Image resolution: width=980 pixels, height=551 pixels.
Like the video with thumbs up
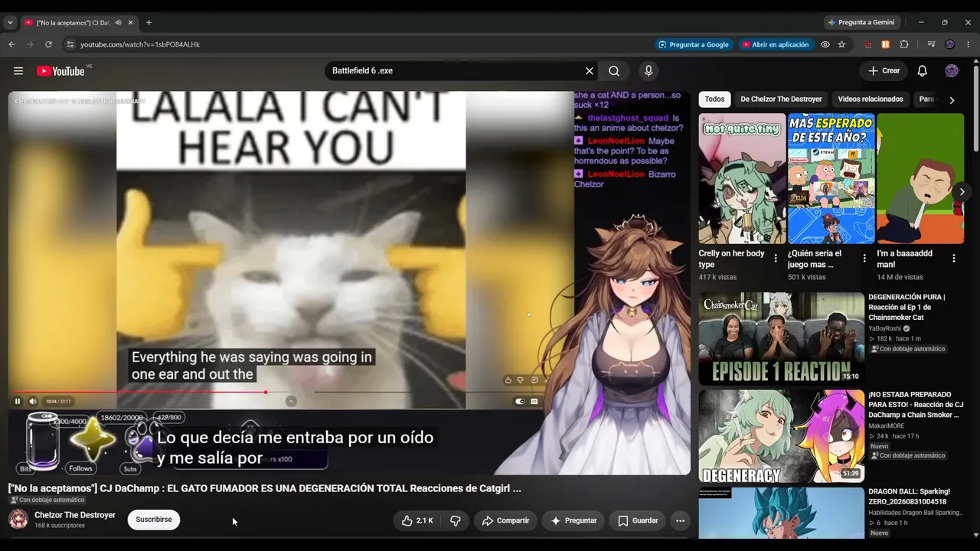click(418, 520)
